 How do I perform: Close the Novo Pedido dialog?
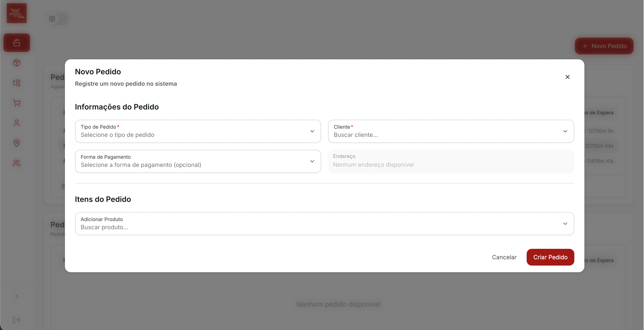tap(567, 77)
